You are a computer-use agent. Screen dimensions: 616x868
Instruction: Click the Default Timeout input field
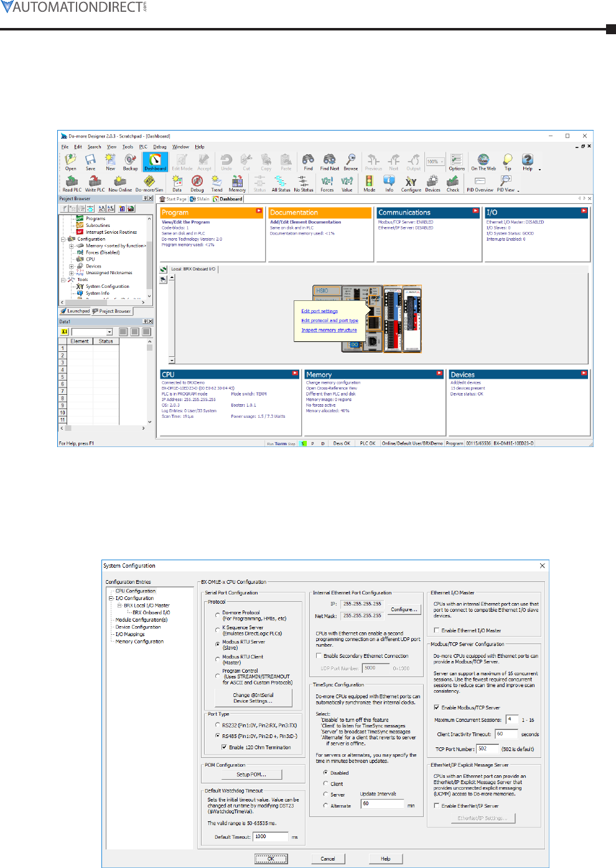271,837
